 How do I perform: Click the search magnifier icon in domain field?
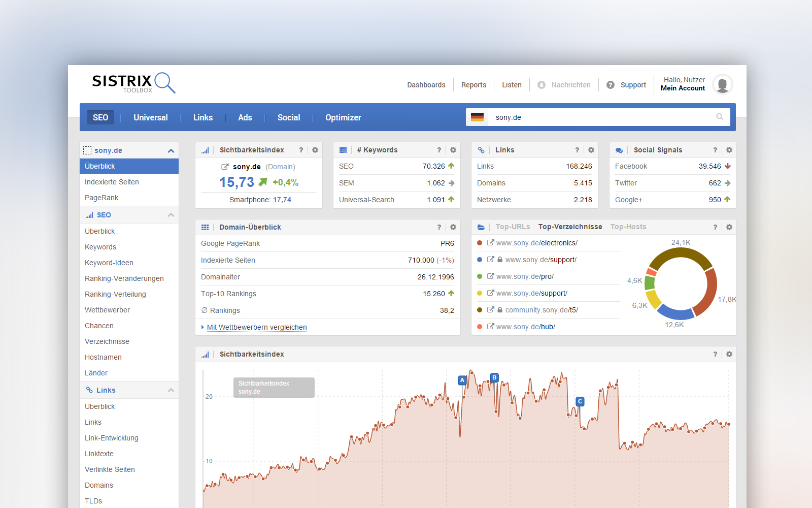point(719,117)
